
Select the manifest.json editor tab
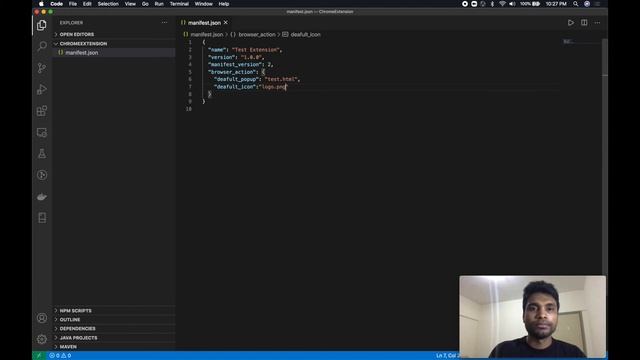coord(204,23)
